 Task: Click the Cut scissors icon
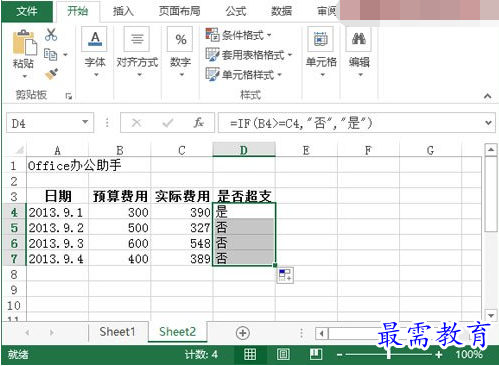tap(51, 34)
